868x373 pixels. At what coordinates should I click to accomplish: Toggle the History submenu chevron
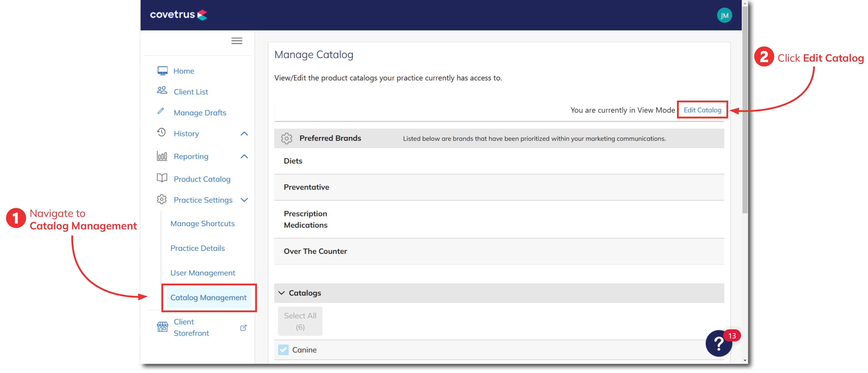244,134
